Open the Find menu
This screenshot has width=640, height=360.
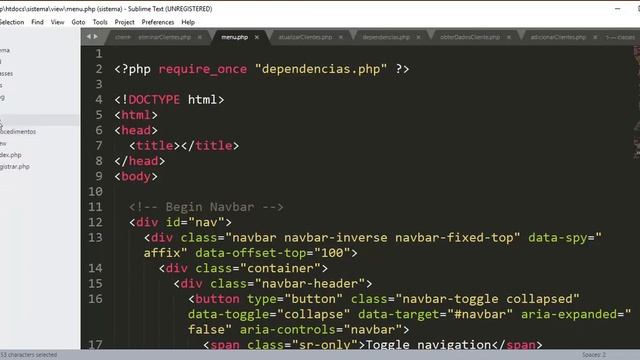click(x=37, y=22)
